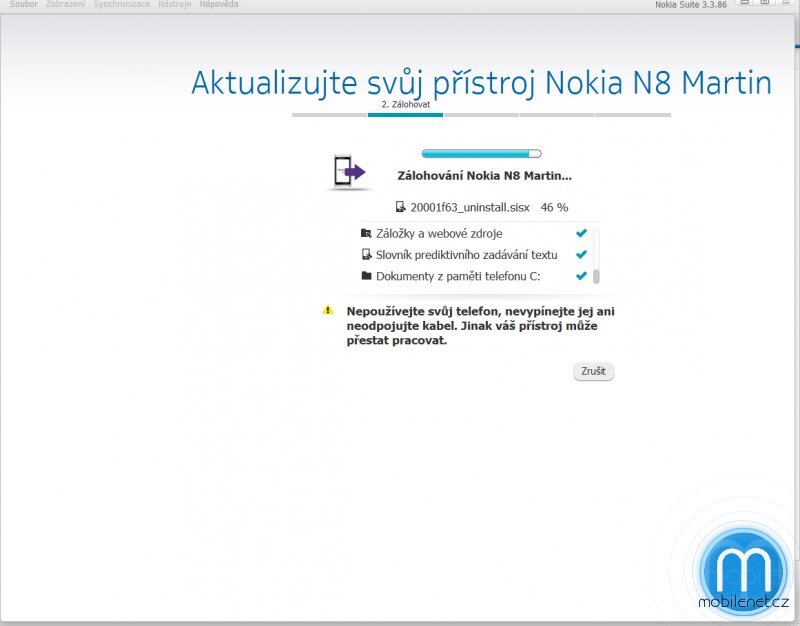Click the Nokia Suite 3.3.86 label area

690,4
